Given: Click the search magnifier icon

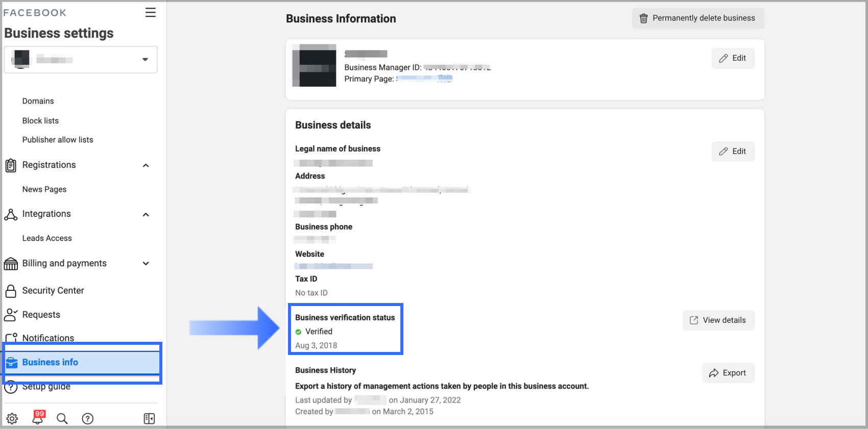Looking at the screenshot, I should (x=62, y=419).
